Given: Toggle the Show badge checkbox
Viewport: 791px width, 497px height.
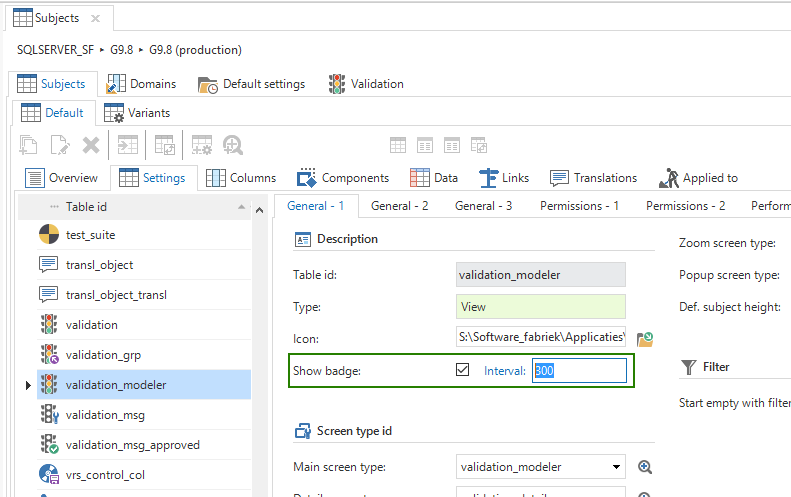Looking at the screenshot, I should coord(463,370).
